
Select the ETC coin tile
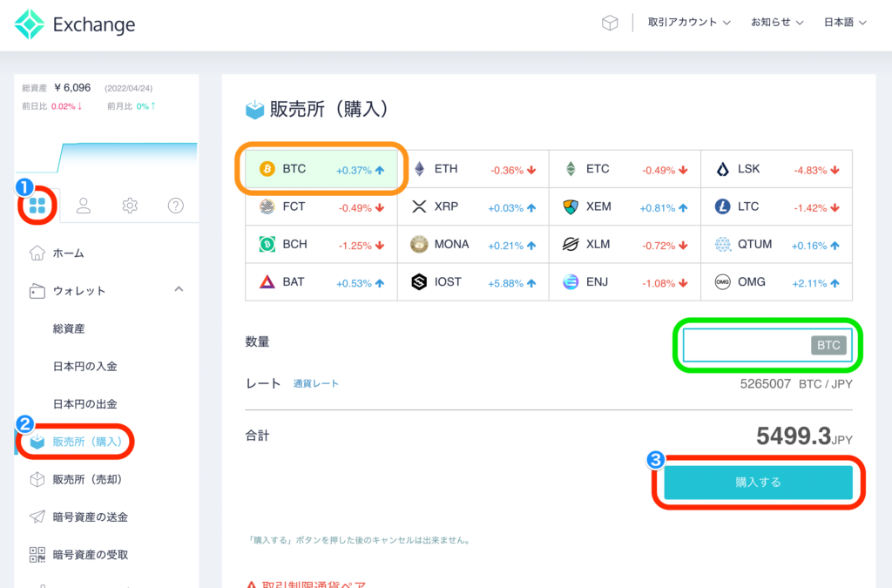tap(625, 169)
